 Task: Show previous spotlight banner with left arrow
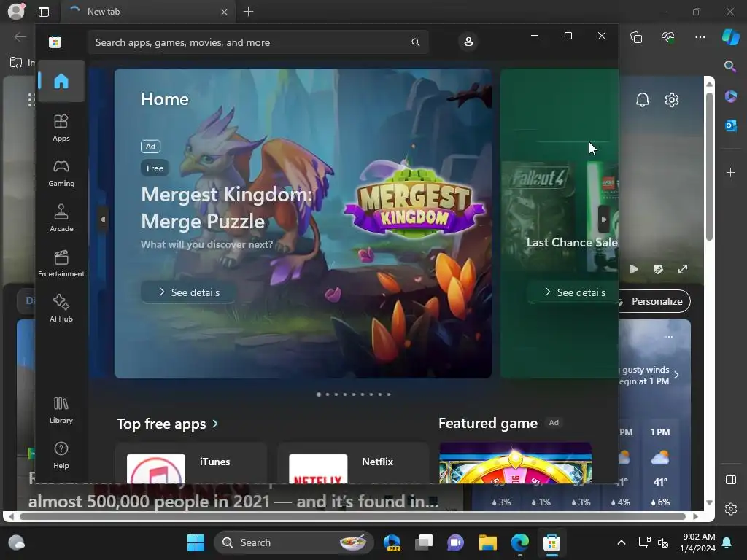click(103, 219)
